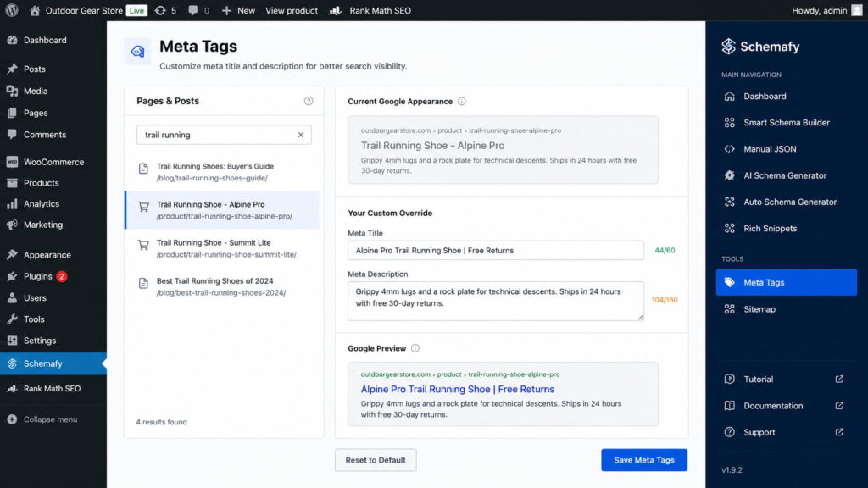Image resolution: width=868 pixels, height=488 pixels.
Task: Open Products in WordPress sidebar
Action: tap(53, 183)
